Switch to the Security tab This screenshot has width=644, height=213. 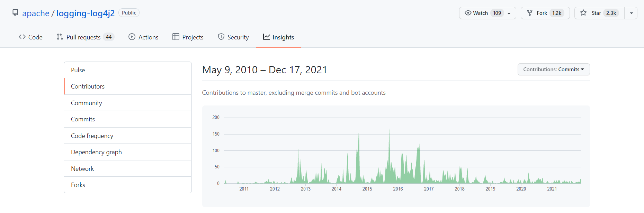coord(233,37)
